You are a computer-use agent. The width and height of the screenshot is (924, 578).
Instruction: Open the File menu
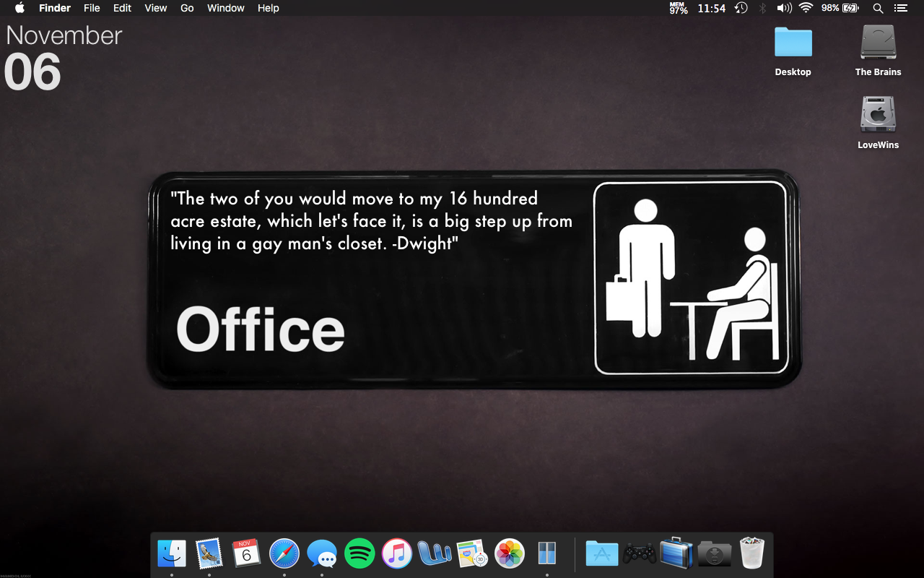point(92,8)
